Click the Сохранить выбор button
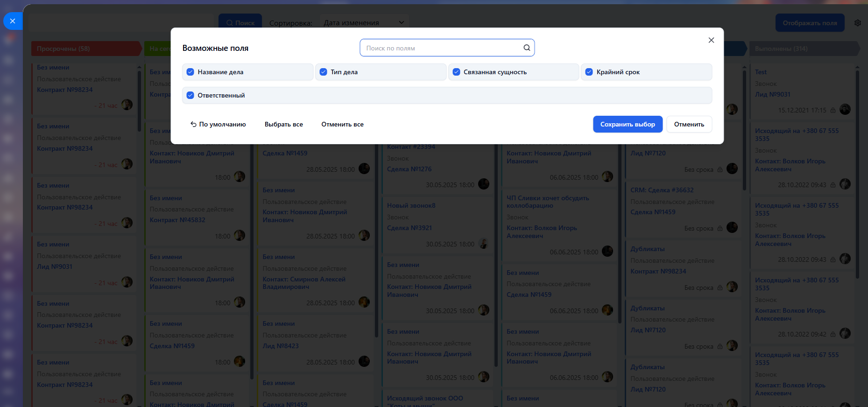 (x=627, y=124)
